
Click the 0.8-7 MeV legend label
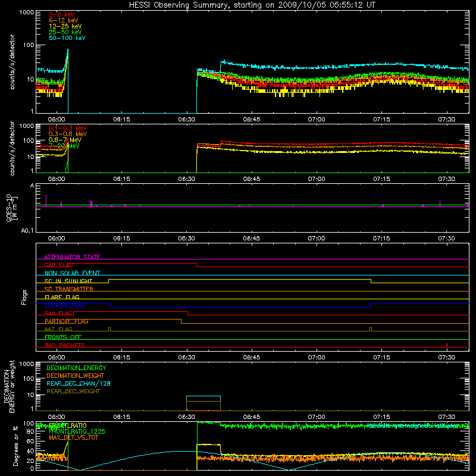pyautogui.click(x=65, y=140)
